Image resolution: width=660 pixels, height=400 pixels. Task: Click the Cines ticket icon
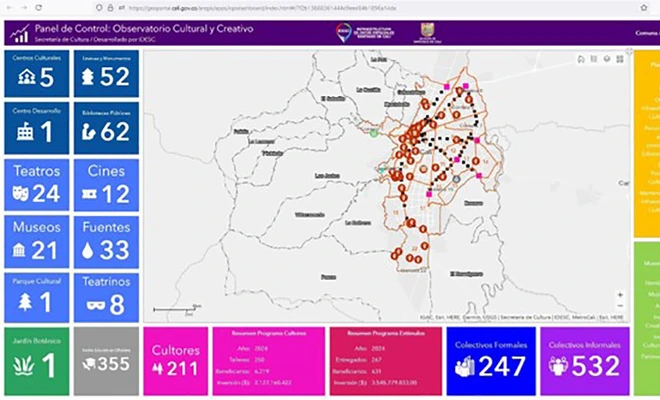pos(89,194)
